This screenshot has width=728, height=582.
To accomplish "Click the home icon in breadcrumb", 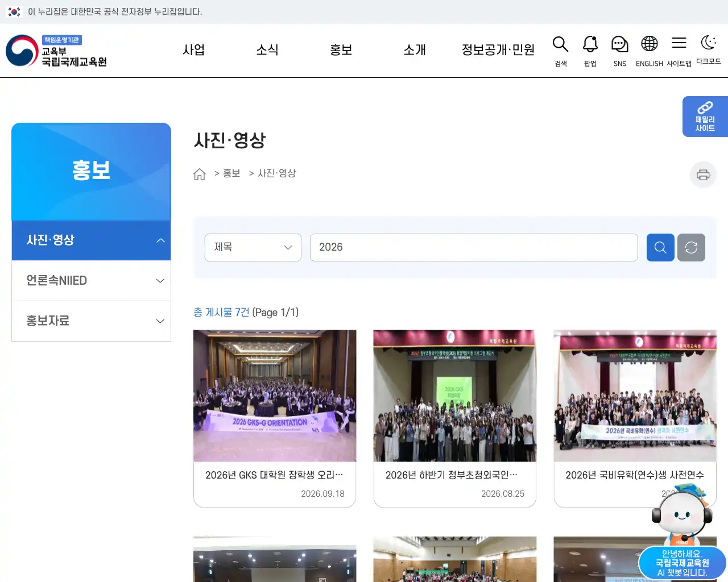I will (x=199, y=174).
